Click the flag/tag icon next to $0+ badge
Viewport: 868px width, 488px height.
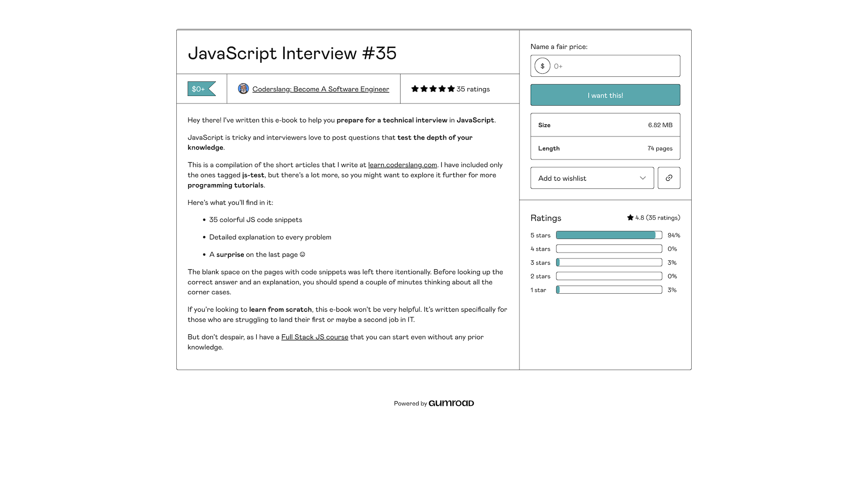pos(202,88)
